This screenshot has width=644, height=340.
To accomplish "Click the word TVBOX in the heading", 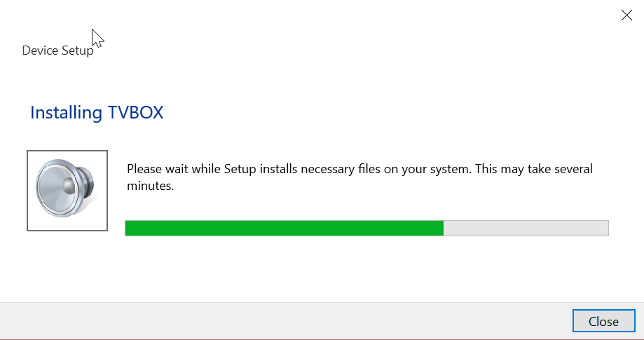I will (x=135, y=112).
